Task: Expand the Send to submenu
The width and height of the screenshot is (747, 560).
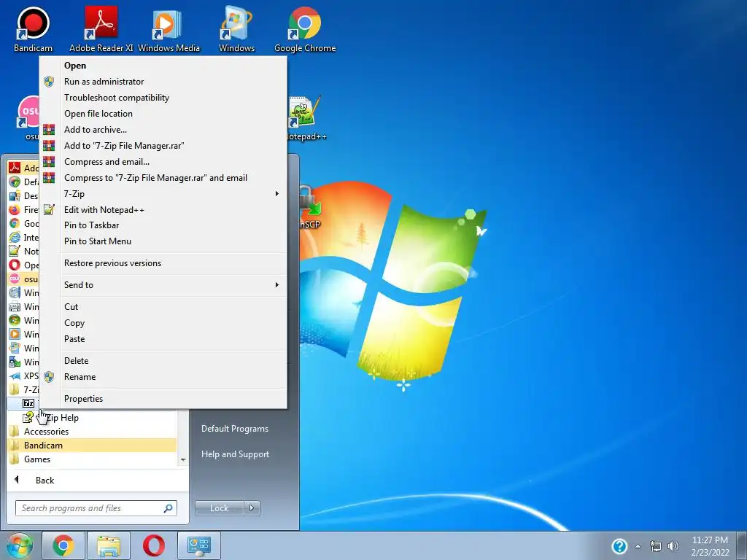Action: click(x=163, y=285)
